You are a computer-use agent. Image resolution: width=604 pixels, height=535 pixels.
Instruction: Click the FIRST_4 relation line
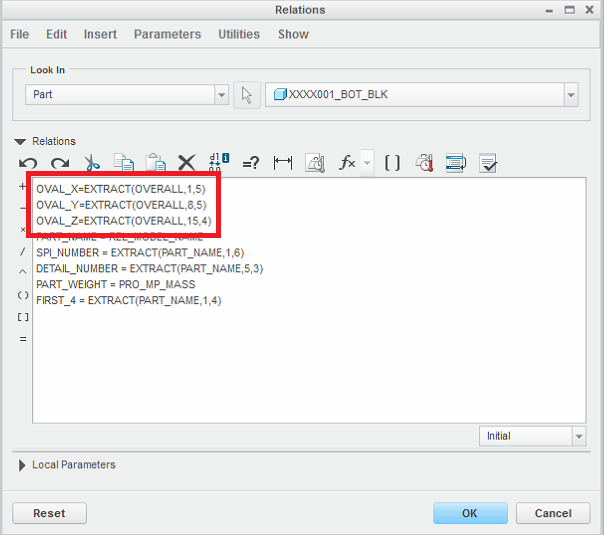pyautogui.click(x=129, y=300)
